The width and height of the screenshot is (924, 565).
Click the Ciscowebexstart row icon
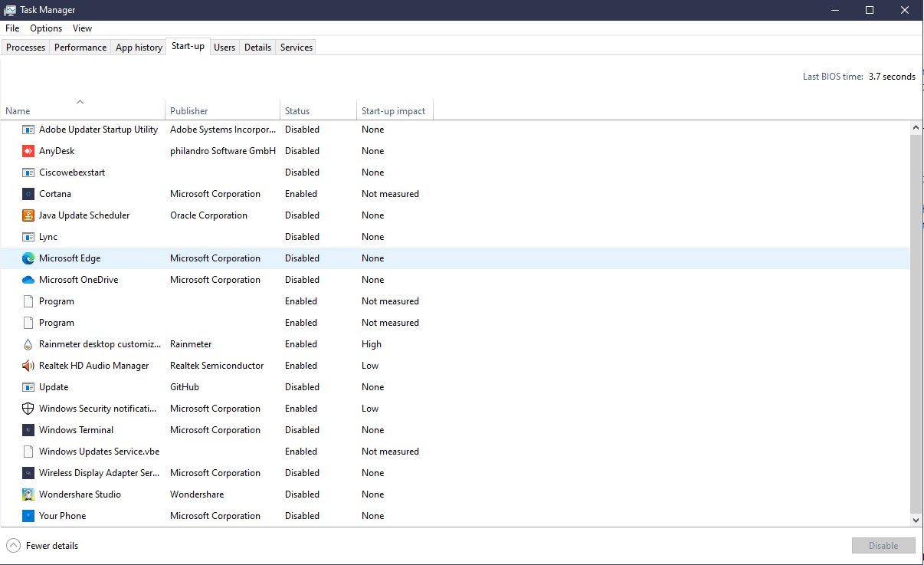pyautogui.click(x=28, y=172)
